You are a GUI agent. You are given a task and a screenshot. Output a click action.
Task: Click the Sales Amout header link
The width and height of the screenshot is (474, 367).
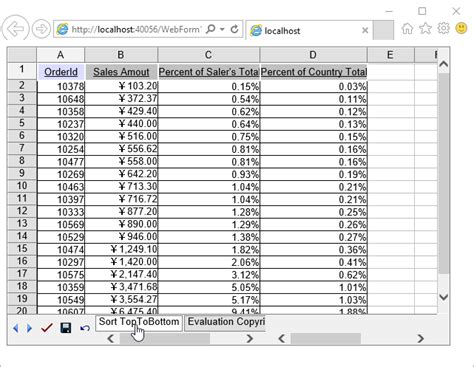tap(121, 72)
